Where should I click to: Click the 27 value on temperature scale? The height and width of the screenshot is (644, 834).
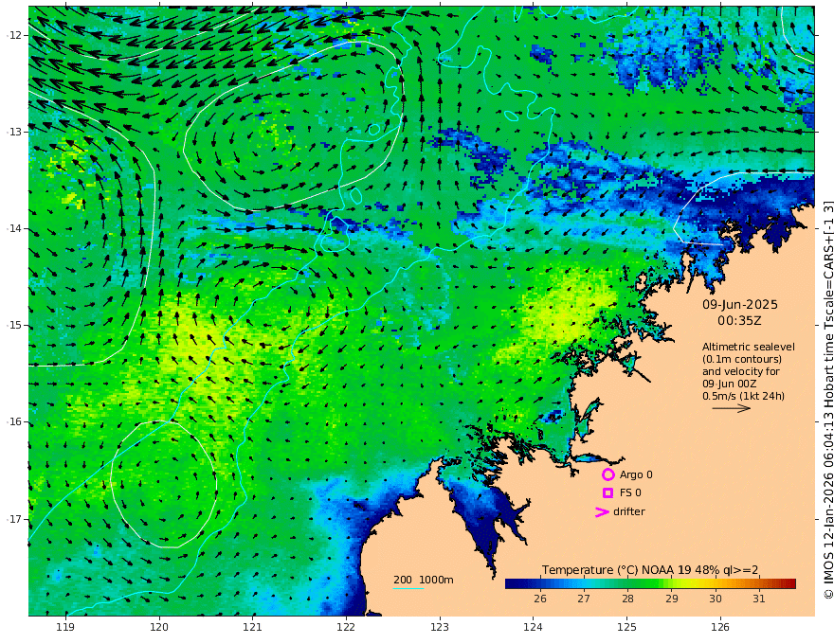(x=584, y=599)
